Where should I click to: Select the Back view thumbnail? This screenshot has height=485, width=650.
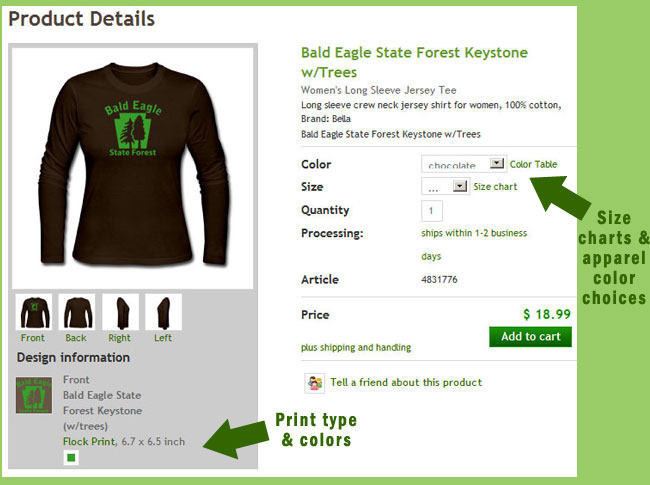tap(77, 312)
